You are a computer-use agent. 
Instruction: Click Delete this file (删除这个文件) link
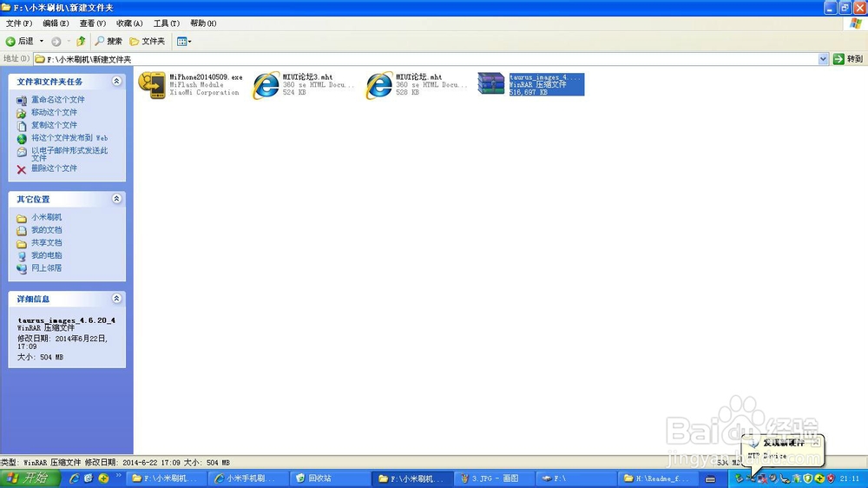click(54, 168)
